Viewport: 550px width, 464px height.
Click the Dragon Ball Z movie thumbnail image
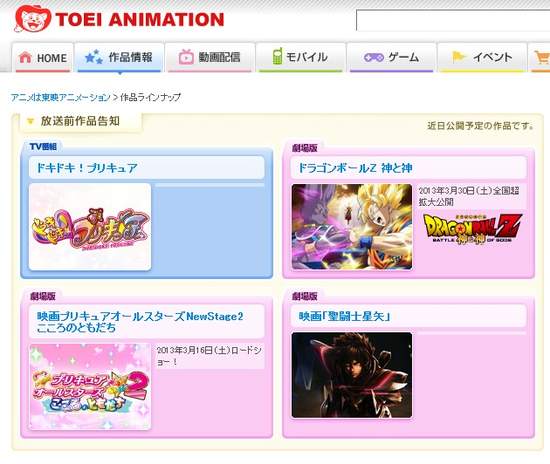[x=352, y=227]
